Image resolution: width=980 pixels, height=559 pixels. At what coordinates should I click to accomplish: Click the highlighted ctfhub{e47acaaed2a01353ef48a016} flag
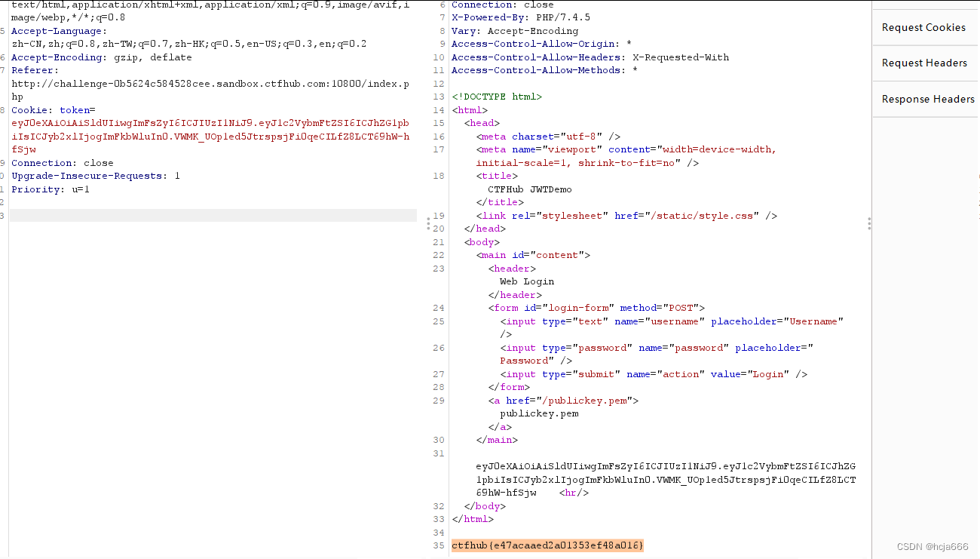[x=548, y=545]
